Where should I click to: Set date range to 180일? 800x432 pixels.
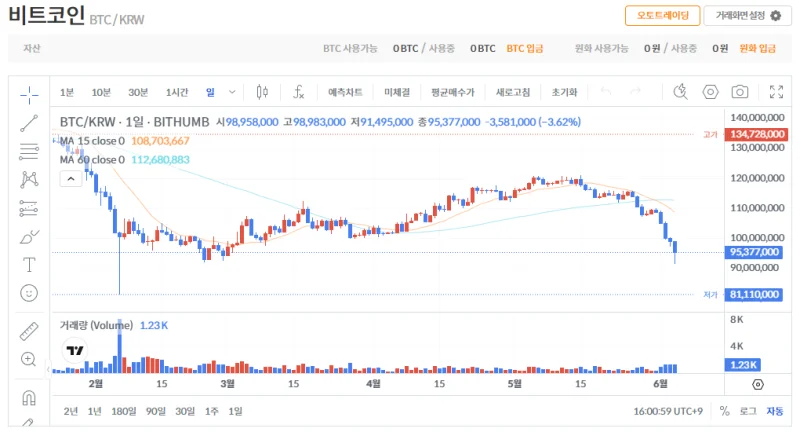(x=124, y=411)
